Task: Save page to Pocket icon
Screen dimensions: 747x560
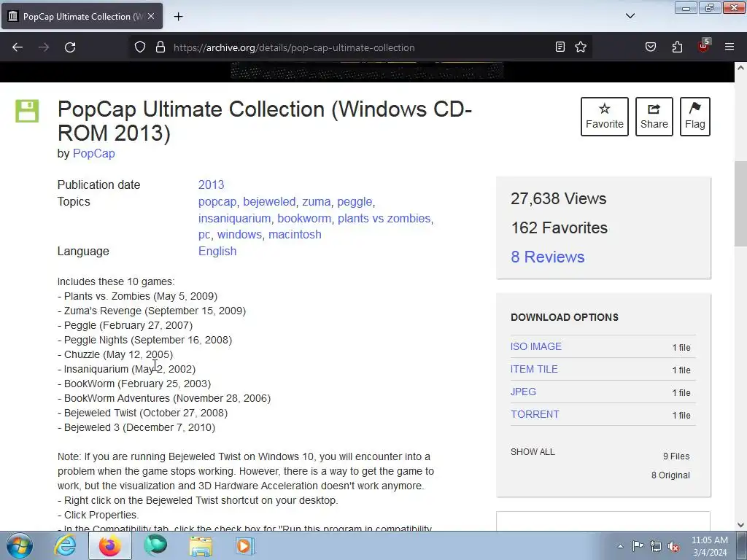Action: coord(651,47)
